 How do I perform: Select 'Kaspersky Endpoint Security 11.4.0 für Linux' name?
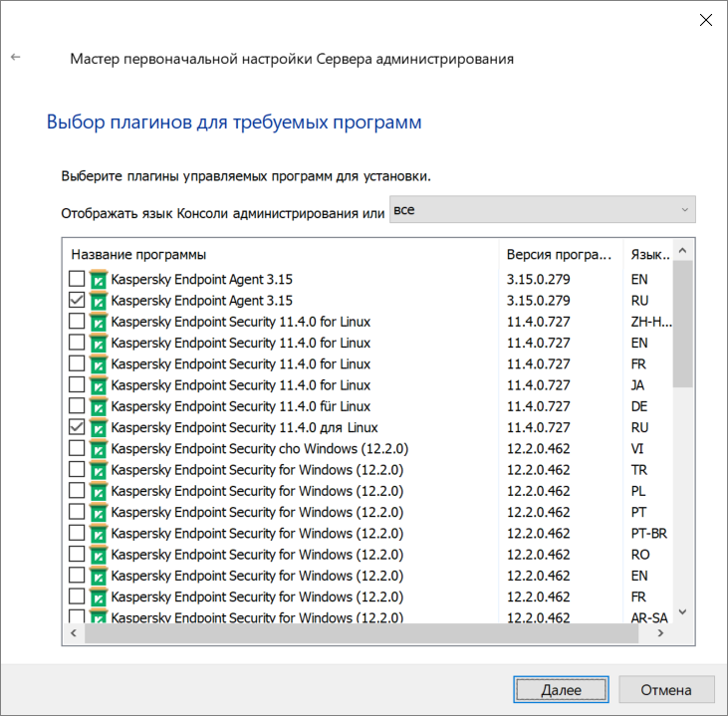pos(240,406)
